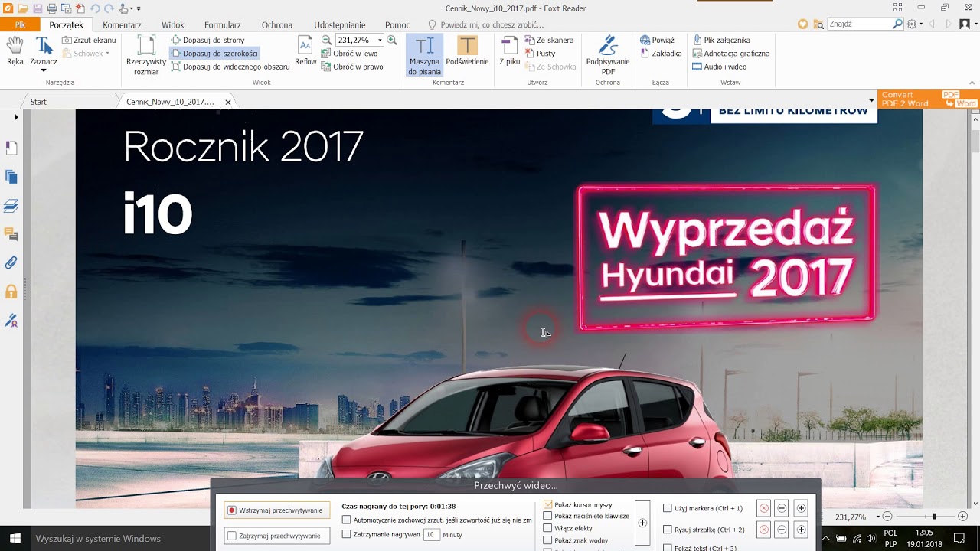Screen dimensions: 980x551
Task: Select Maszyna do pisania typewriter tool
Action: point(424,55)
